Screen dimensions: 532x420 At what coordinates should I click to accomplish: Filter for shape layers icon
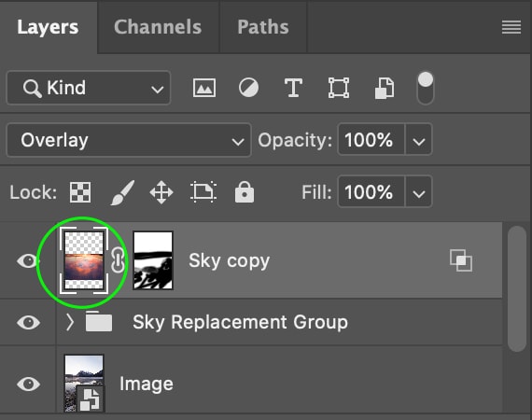(339, 88)
